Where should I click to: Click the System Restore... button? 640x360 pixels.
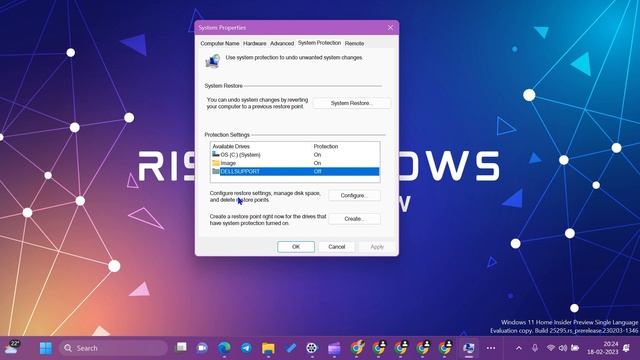[x=351, y=103]
